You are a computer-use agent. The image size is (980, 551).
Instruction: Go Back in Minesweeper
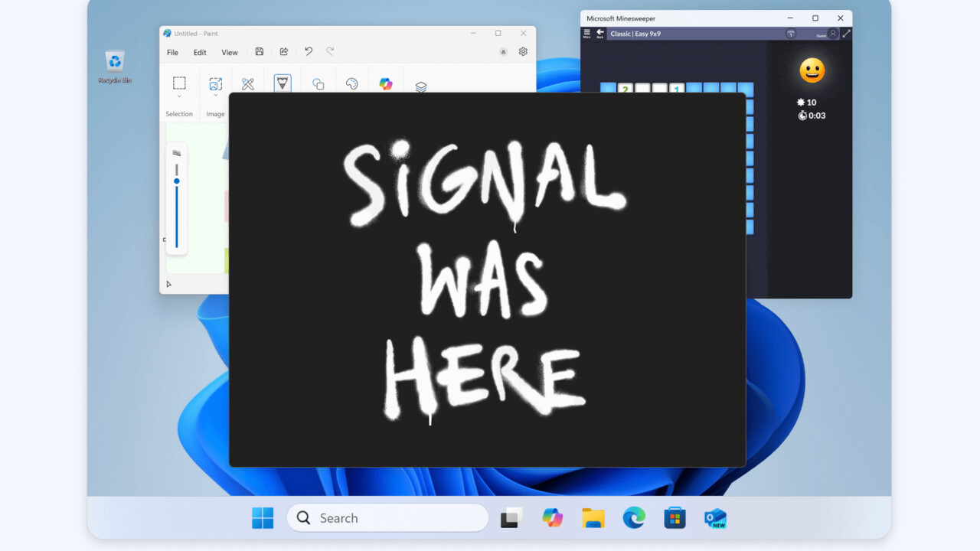pos(600,34)
